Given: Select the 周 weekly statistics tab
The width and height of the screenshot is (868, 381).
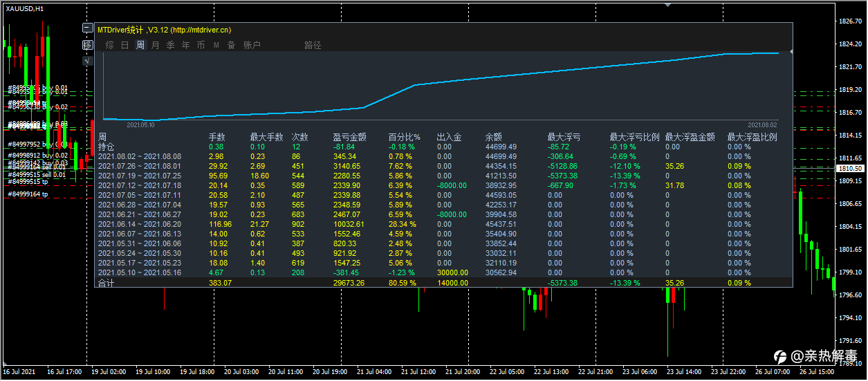Looking at the screenshot, I should click(x=140, y=45).
